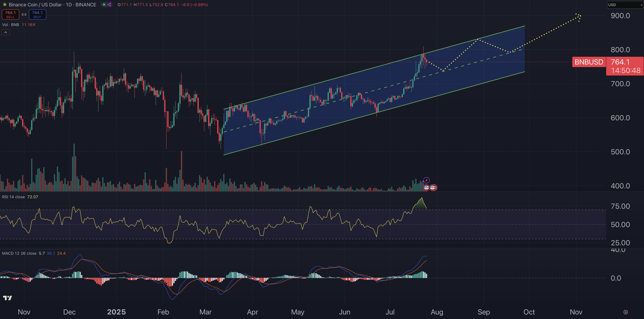Open chart settings gear on the time axis
This screenshot has height=319, width=644.
(626, 312)
